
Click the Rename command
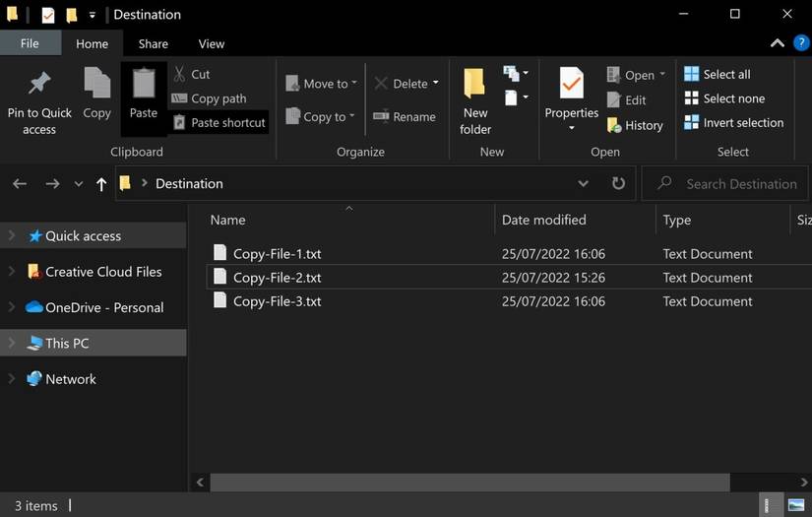[404, 117]
